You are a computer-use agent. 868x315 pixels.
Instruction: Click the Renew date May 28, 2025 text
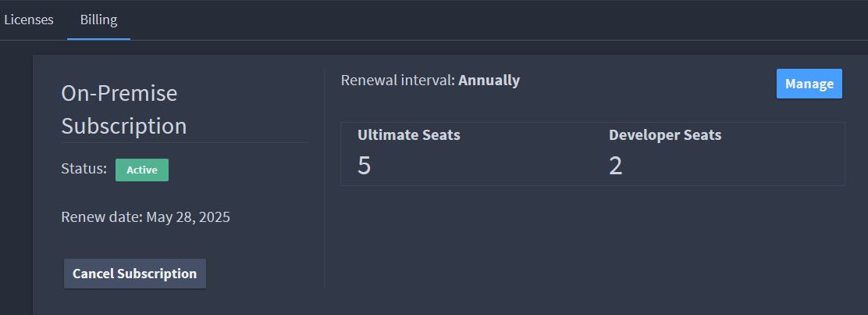click(146, 217)
